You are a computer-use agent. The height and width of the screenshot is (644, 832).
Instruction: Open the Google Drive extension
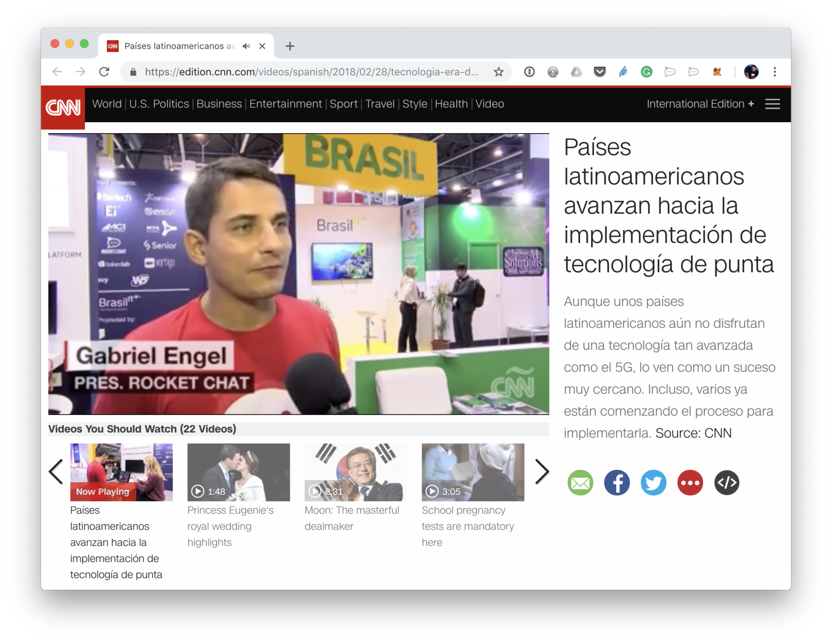coord(576,72)
